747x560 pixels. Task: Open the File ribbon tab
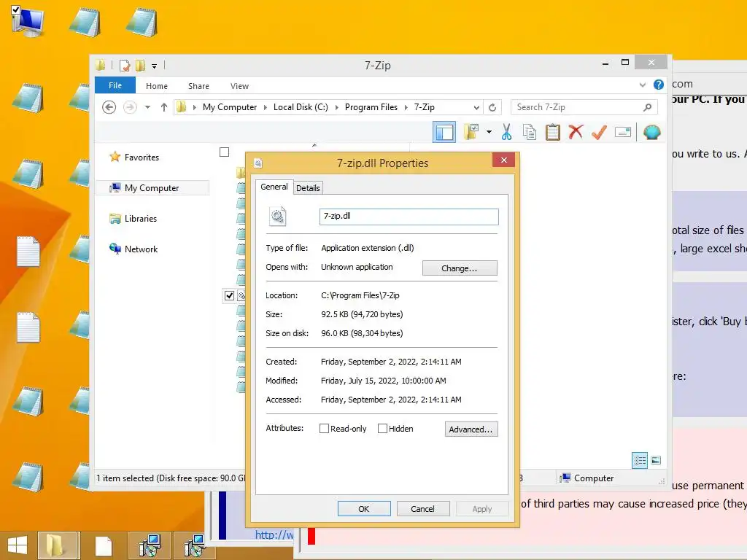click(x=115, y=85)
